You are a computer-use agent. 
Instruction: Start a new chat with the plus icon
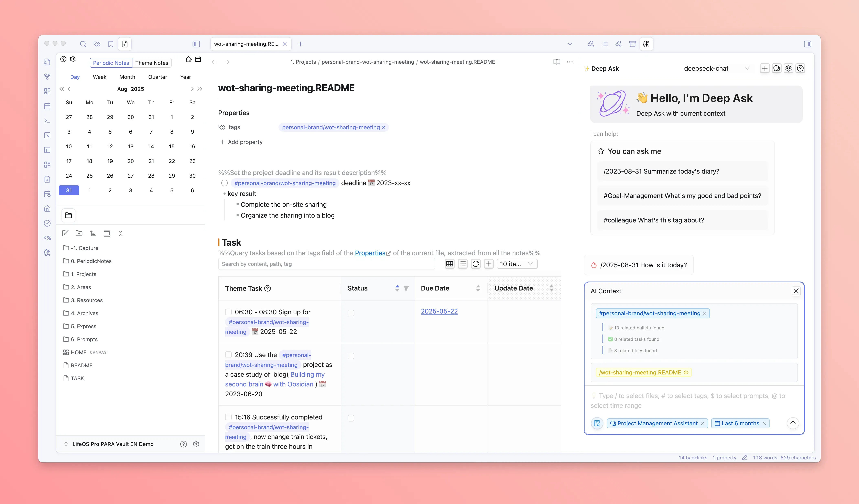coord(765,68)
